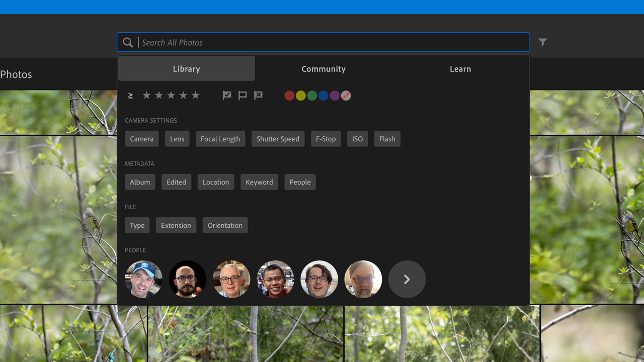Select the sixth person with gray beard
644x362 pixels.
pos(363,279)
